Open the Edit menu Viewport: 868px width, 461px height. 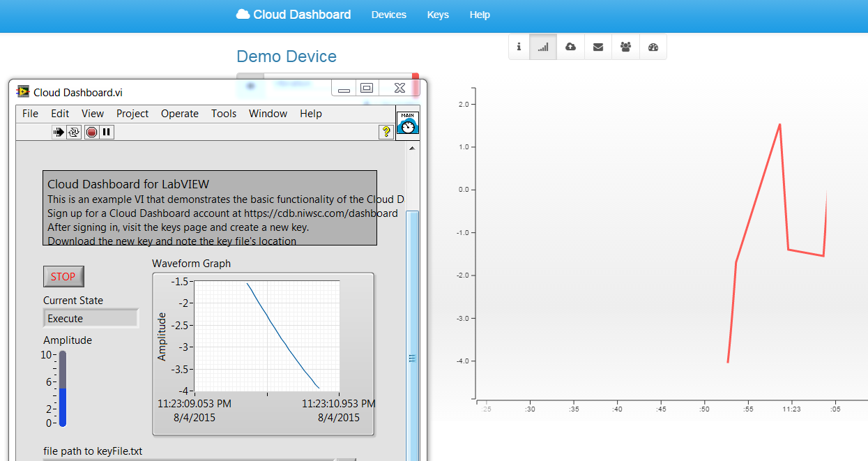pyautogui.click(x=60, y=114)
